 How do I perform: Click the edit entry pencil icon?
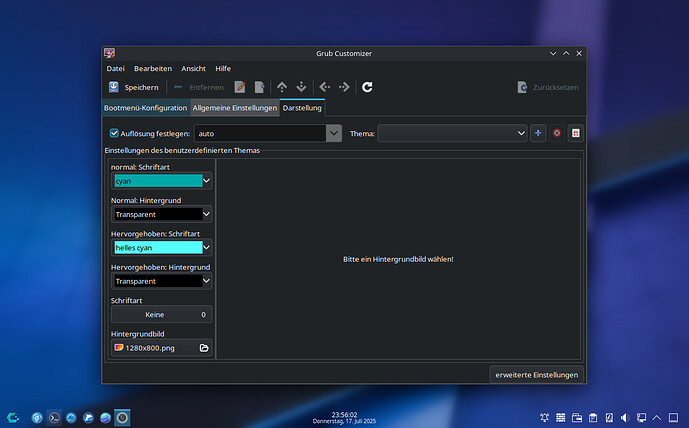click(x=240, y=87)
